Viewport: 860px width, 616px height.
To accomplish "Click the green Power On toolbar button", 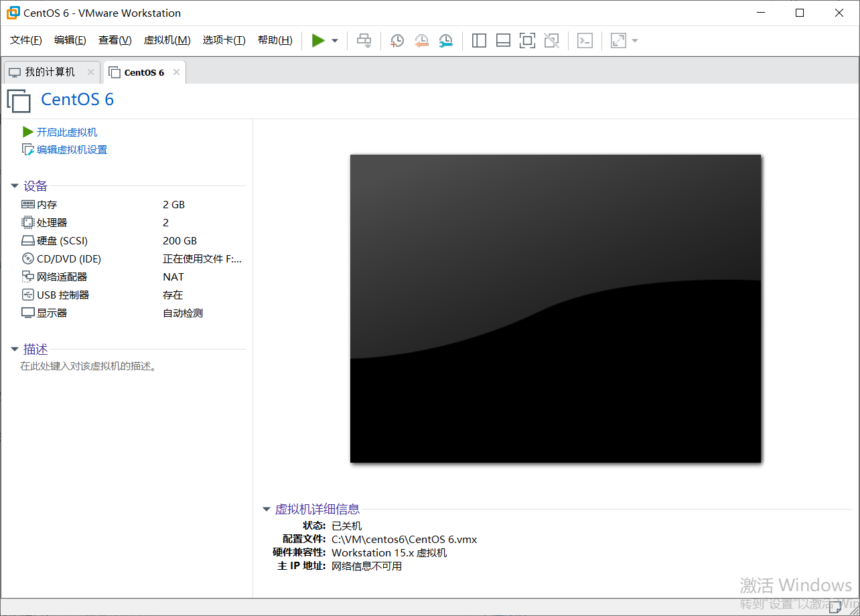I will [318, 41].
